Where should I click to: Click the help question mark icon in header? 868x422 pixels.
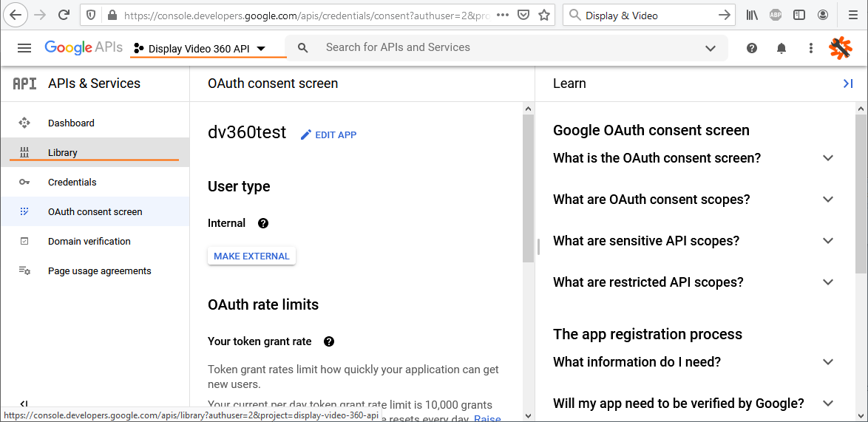752,48
